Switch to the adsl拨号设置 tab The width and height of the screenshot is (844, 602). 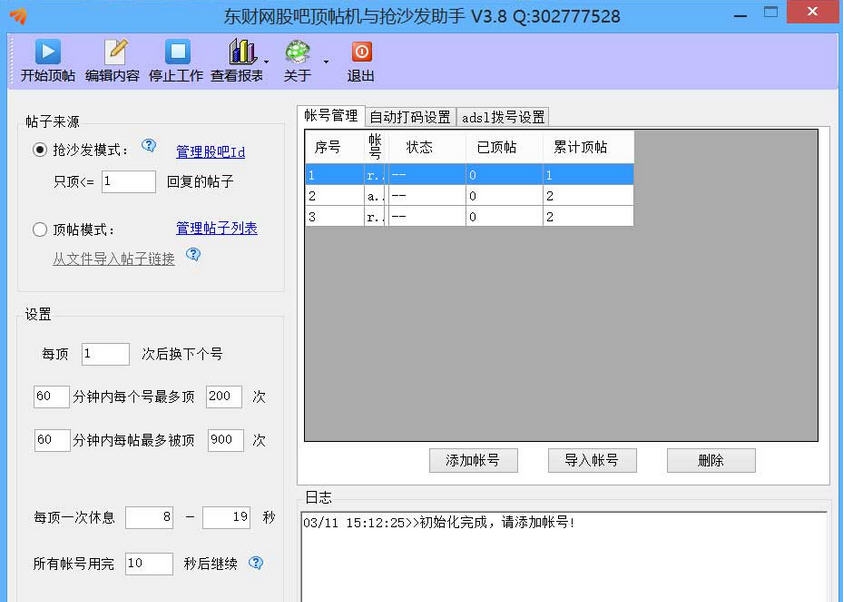[x=503, y=117]
